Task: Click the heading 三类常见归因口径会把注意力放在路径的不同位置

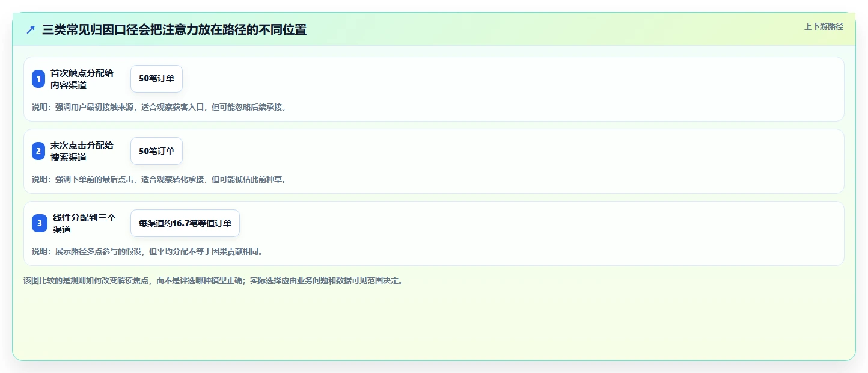Action: pyautogui.click(x=174, y=30)
